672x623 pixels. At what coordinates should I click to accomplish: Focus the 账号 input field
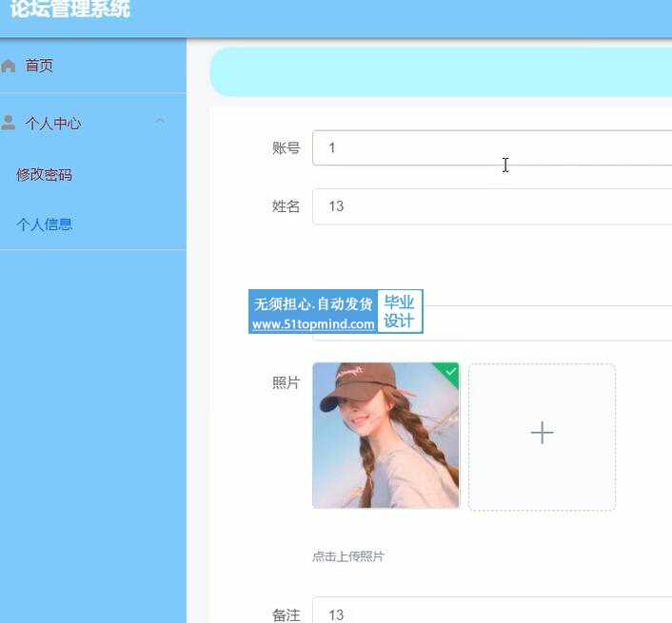(492, 147)
